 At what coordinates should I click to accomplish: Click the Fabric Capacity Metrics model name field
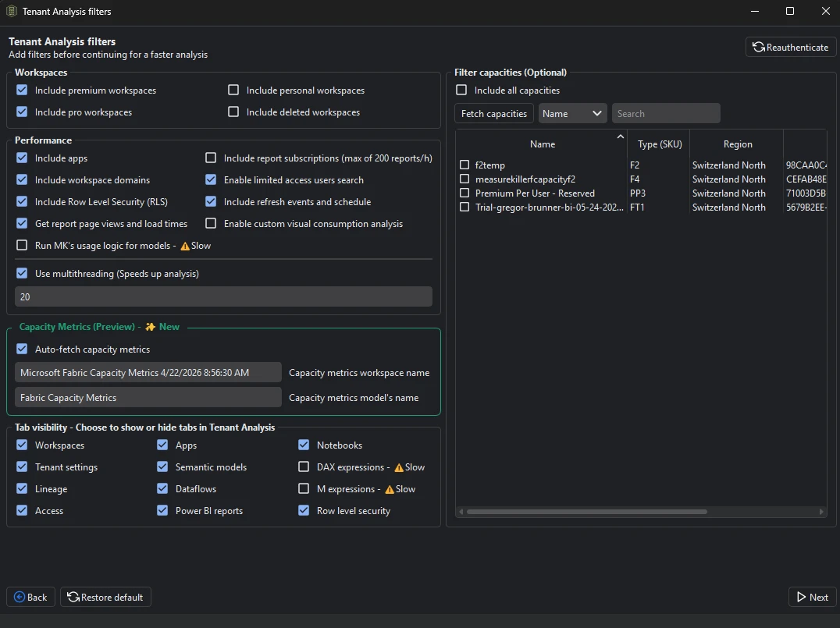tap(148, 398)
